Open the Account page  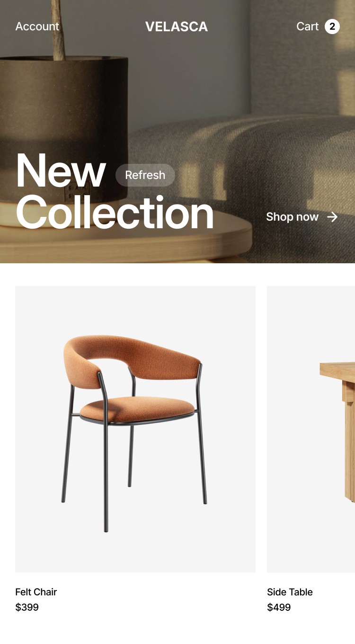pos(37,27)
